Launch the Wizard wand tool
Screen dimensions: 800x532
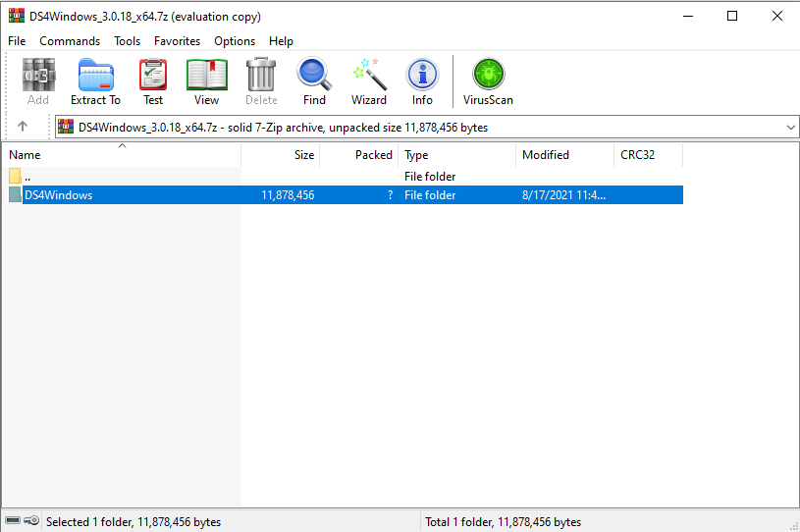click(369, 75)
